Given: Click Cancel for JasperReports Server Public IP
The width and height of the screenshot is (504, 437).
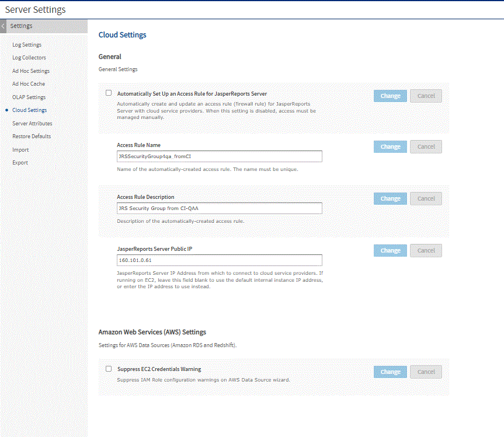Looking at the screenshot, I should 426,250.
